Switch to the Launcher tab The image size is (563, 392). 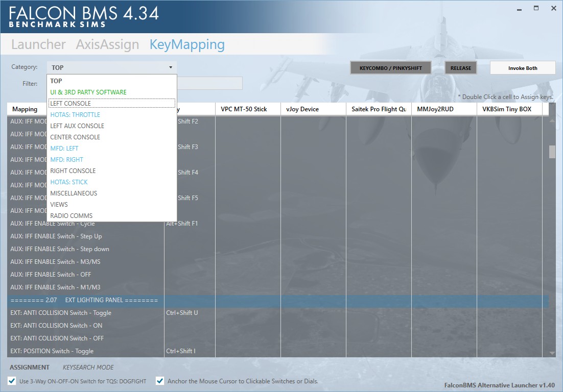[38, 44]
